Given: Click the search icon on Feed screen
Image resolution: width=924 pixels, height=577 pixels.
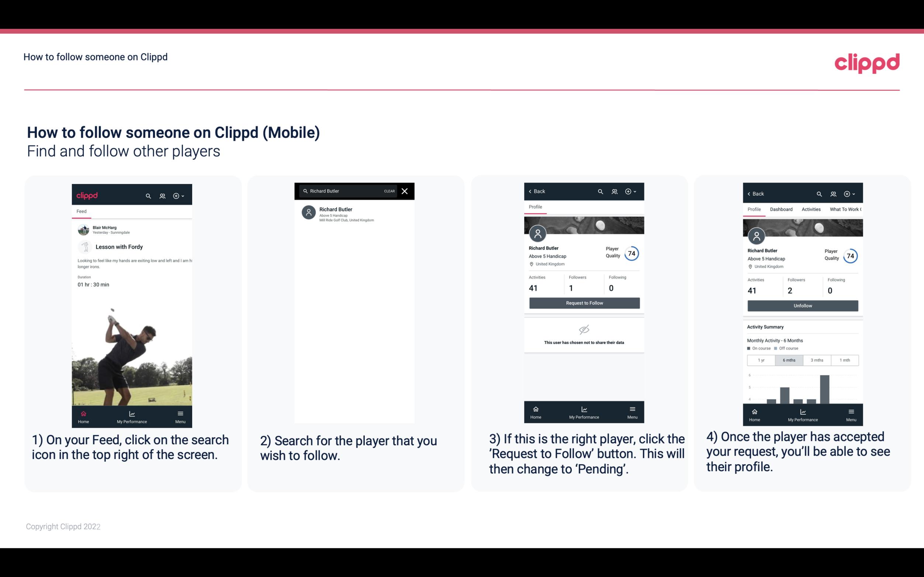Looking at the screenshot, I should [x=148, y=195].
